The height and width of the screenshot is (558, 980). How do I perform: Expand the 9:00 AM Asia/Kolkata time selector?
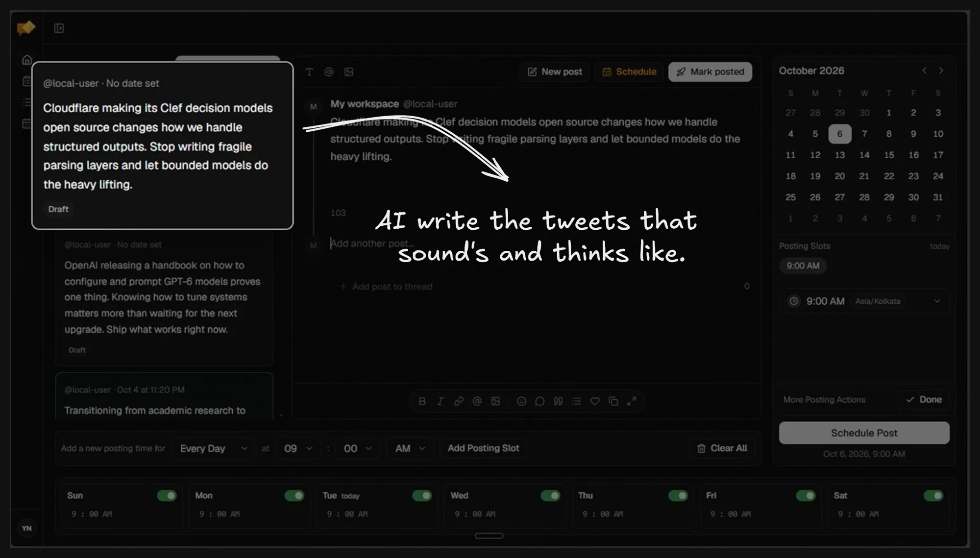tap(864, 301)
